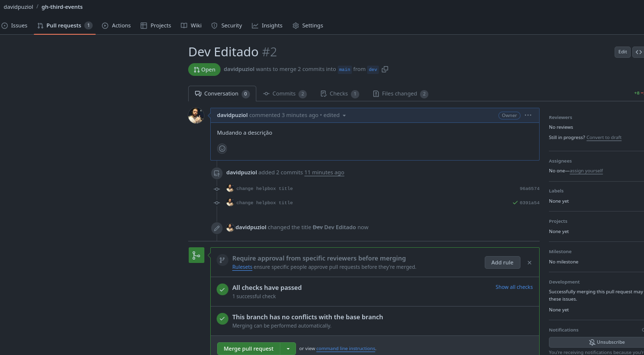Open commit 96a6574 hash link

(529, 189)
